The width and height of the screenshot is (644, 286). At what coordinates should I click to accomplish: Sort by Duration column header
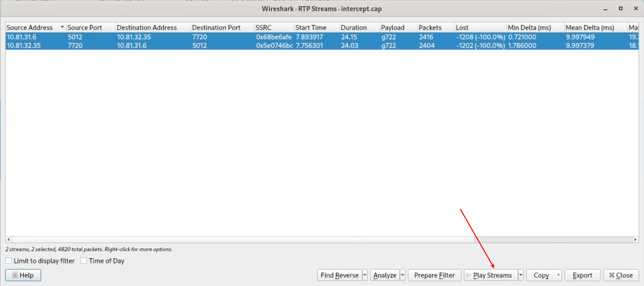[x=360, y=28]
